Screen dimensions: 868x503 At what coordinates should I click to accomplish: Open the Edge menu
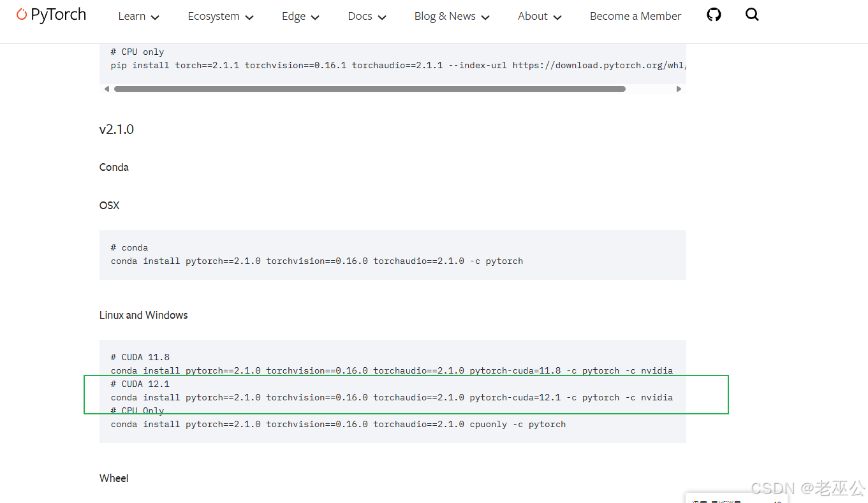[300, 17]
